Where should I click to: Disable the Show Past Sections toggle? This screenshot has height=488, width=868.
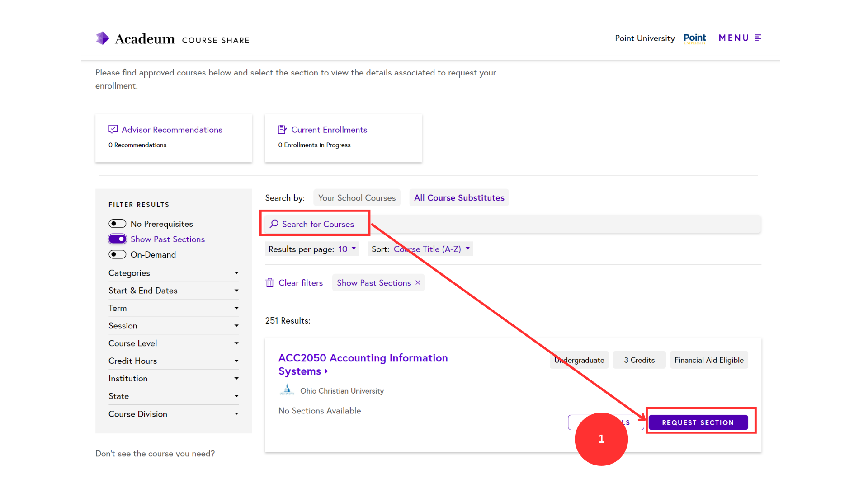coord(117,239)
